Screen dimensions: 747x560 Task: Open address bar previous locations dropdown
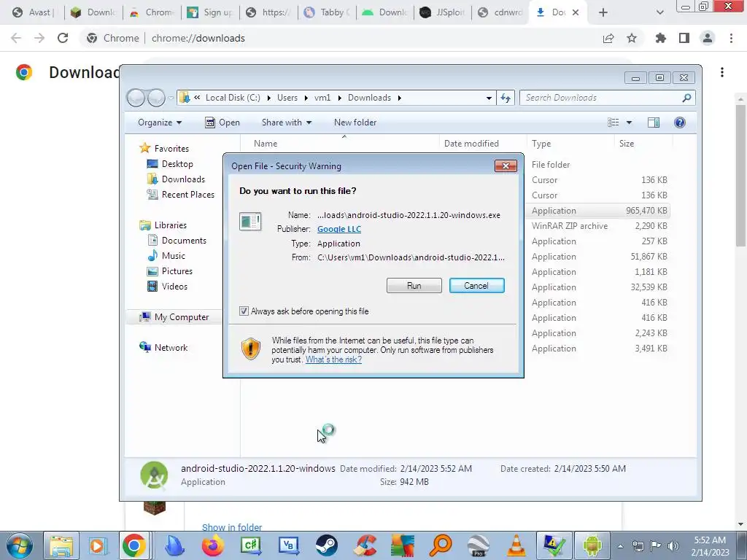coord(489,98)
